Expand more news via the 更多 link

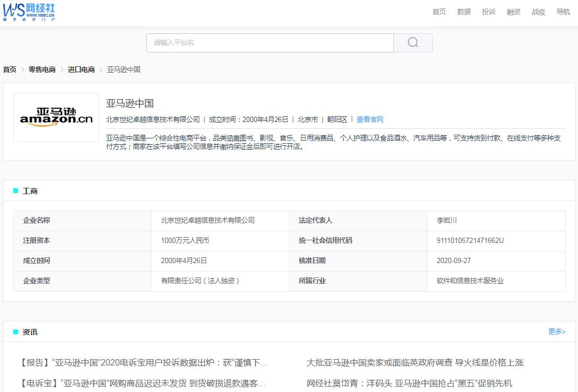556,332
